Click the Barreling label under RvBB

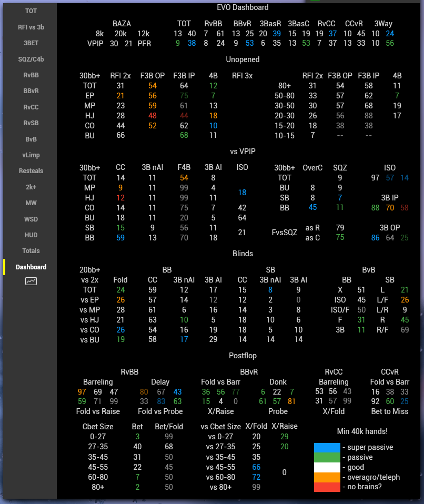click(98, 382)
